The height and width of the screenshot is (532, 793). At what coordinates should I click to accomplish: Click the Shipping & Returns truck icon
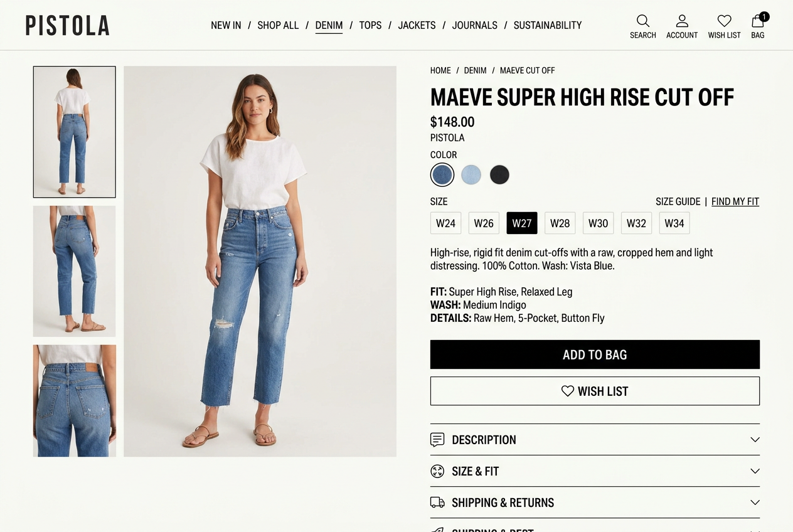[437, 503]
